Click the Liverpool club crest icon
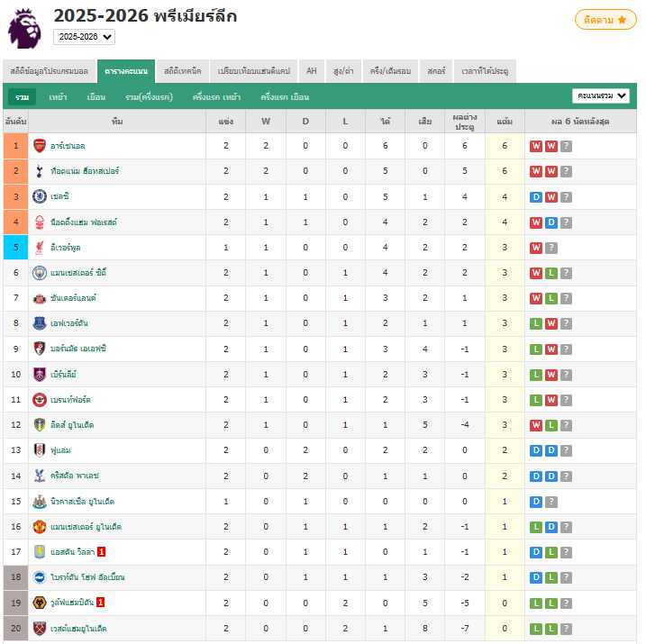Viewport: 646px width, 644px height. [x=40, y=248]
